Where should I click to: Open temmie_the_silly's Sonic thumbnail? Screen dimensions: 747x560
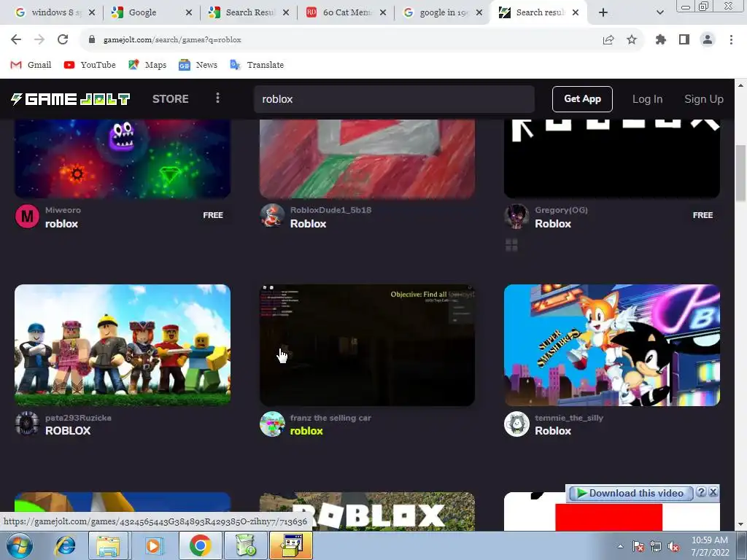[x=612, y=345]
